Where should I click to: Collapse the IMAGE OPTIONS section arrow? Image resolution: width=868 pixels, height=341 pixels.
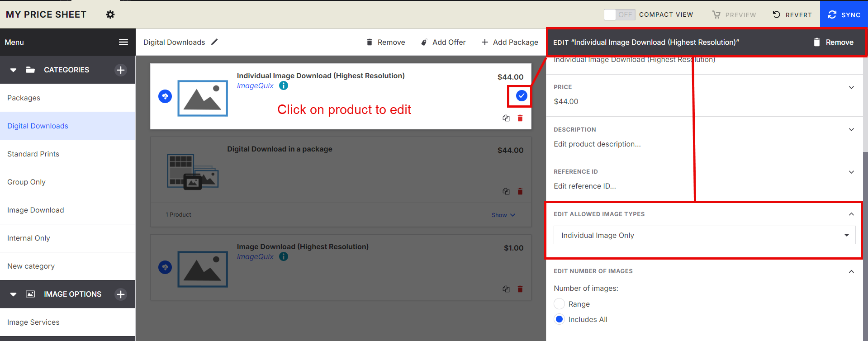pos(14,294)
